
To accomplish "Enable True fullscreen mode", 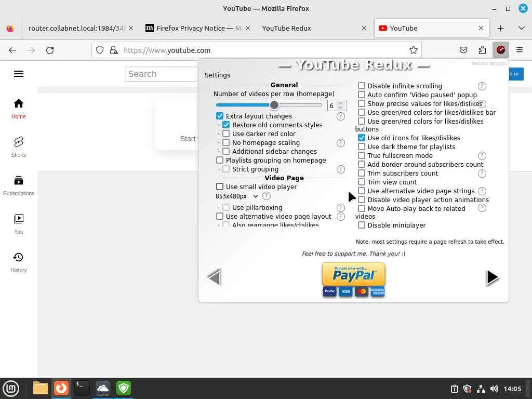I will point(362,155).
